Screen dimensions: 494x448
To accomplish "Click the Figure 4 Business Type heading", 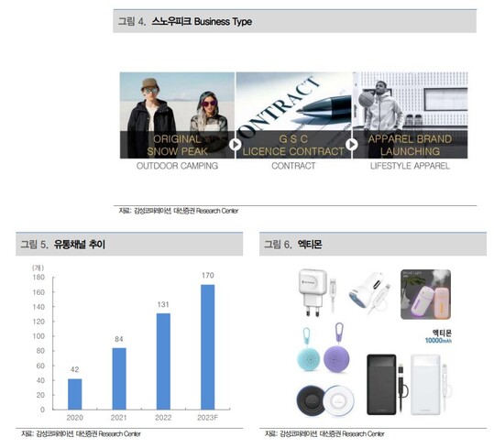I will pos(185,21).
